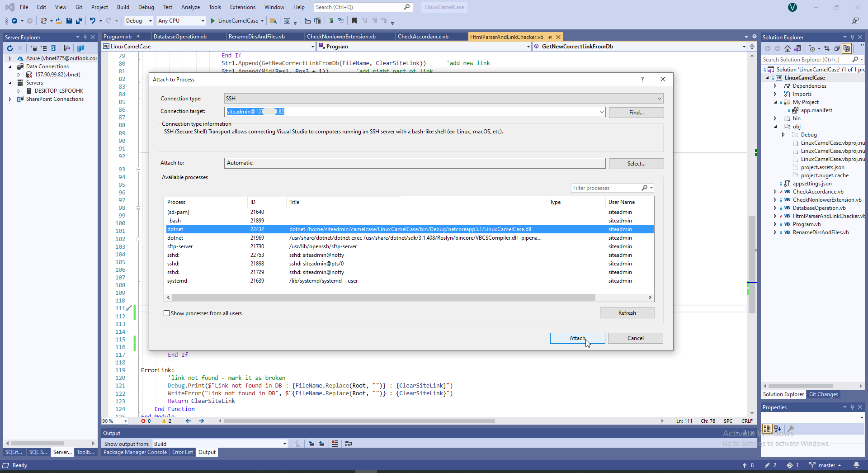Viewport: 868px width, 473px height.
Task: Toggle auto-hide pin on Solution Explorer panel
Action: coord(852,37)
